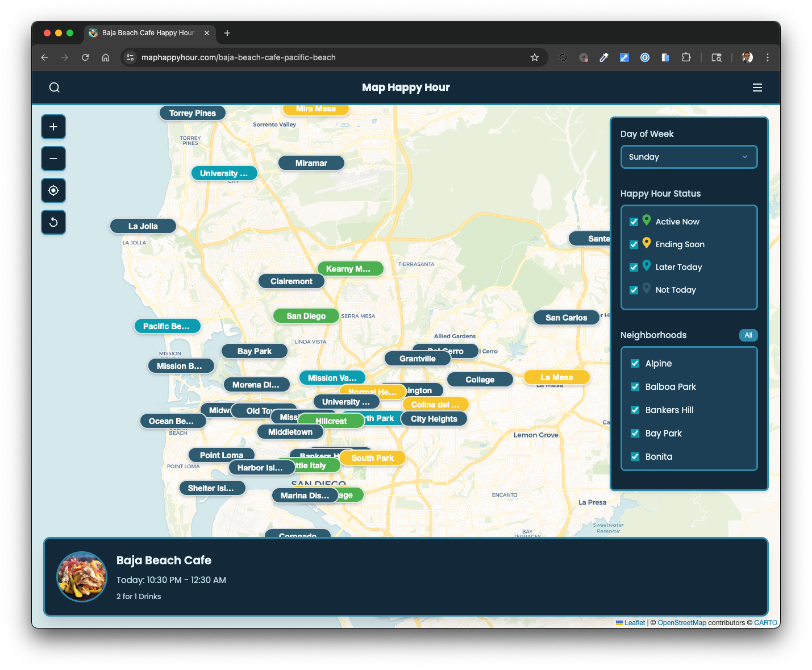Image resolution: width=812 pixels, height=670 pixels.
Task: Zoom in on the map
Action: click(53, 126)
